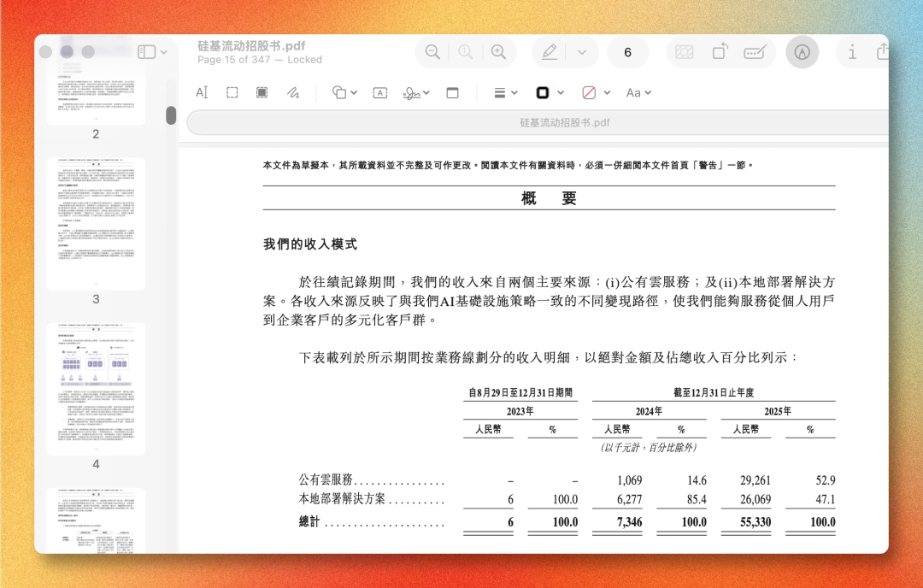Viewport: 923px width, 588px height.
Task: Click the 2023年 column header
Action: (520, 411)
